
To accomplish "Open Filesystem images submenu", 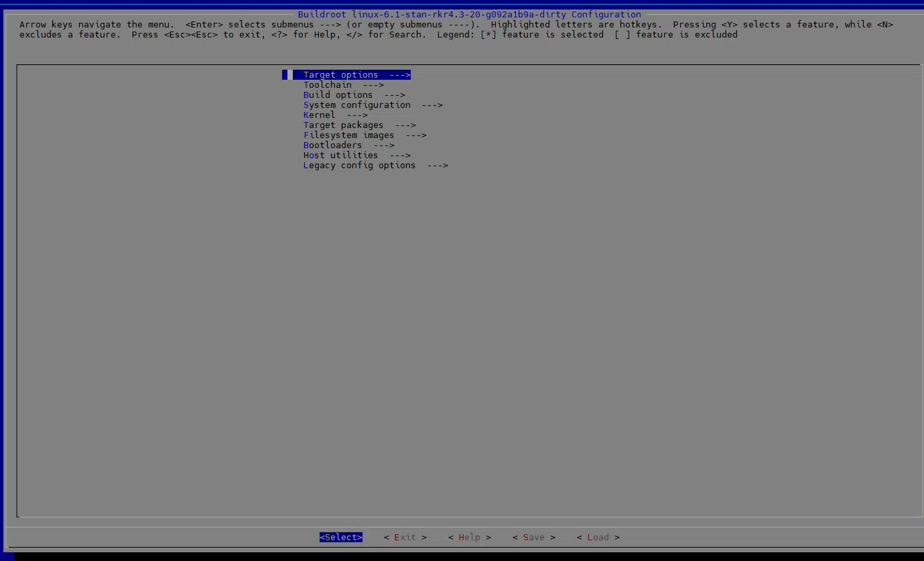I will click(365, 135).
